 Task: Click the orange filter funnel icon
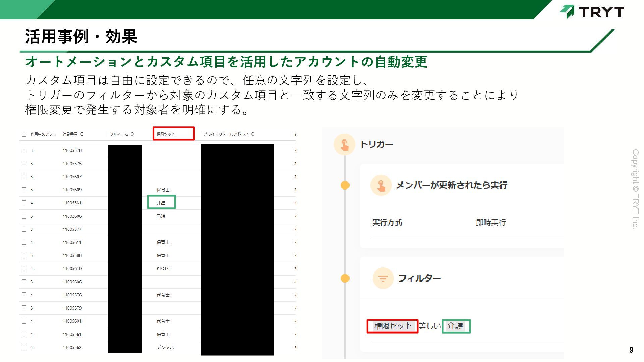pyautogui.click(x=383, y=278)
